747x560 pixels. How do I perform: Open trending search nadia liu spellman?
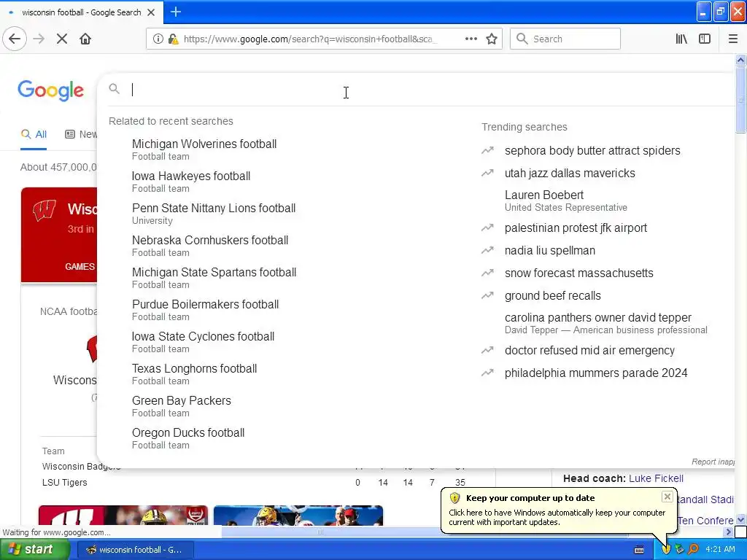coord(550,251)
